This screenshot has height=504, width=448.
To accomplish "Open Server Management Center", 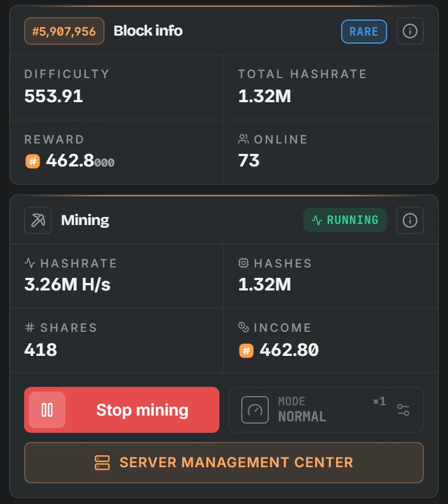I will click(224, 463).
